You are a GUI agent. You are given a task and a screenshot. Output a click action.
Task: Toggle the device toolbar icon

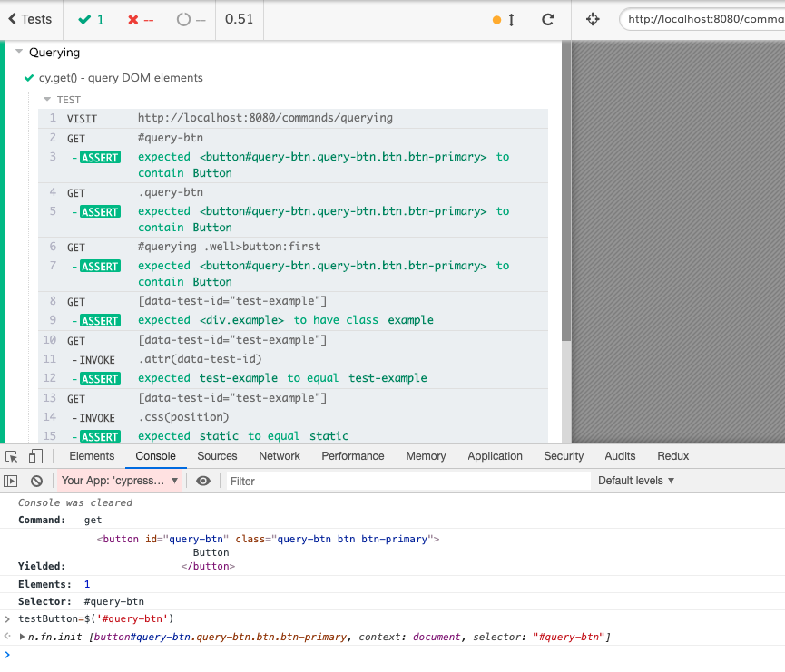click(x=35, y=456)
